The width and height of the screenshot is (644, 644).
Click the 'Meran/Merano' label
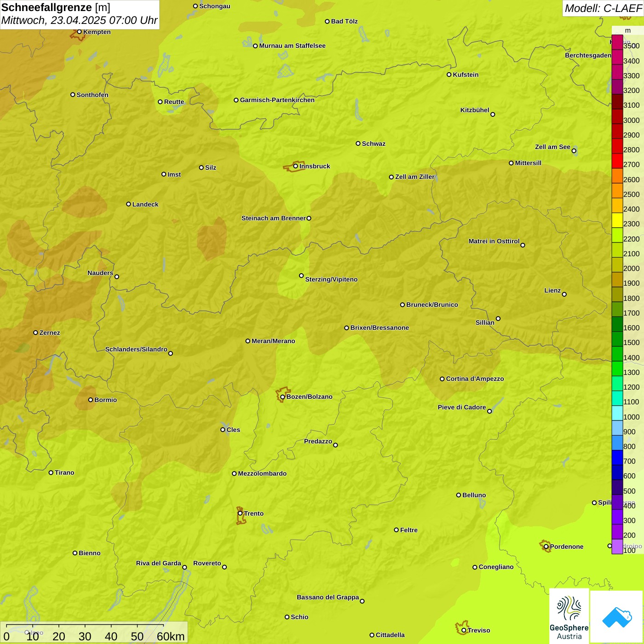pyautogui.click(x=273, y=341)
